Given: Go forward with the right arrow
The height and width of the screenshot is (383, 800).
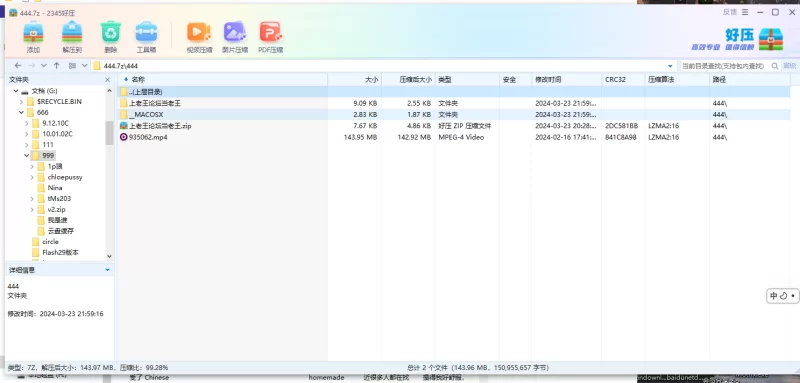Looking at the screenshot, I should click(x=32, y=66).
